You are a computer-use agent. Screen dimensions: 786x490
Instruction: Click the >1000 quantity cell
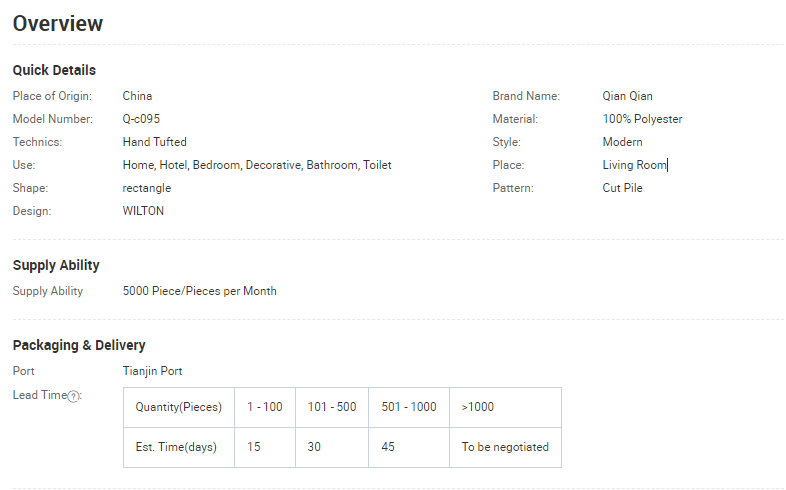coord(478,407)
